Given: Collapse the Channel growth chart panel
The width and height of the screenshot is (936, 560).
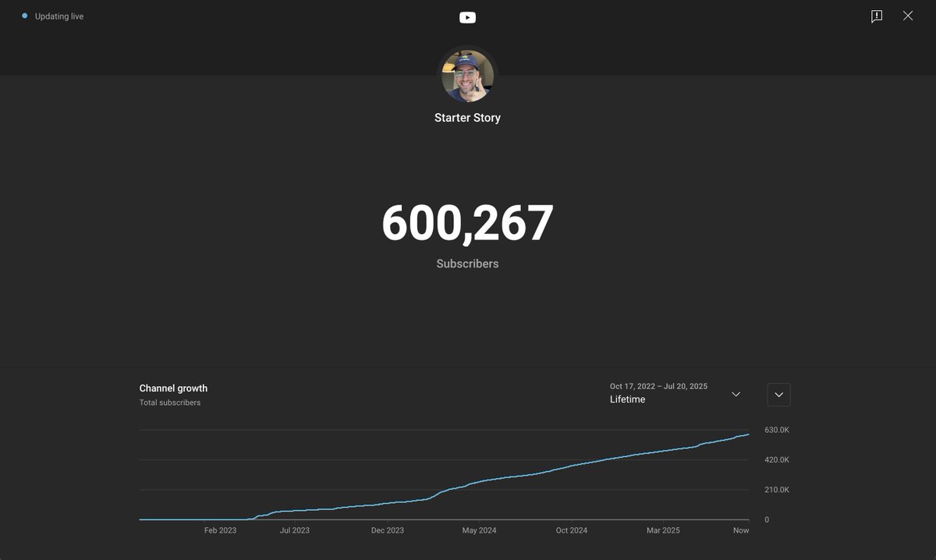Looking at the screenshot, I should pos(778,395).
